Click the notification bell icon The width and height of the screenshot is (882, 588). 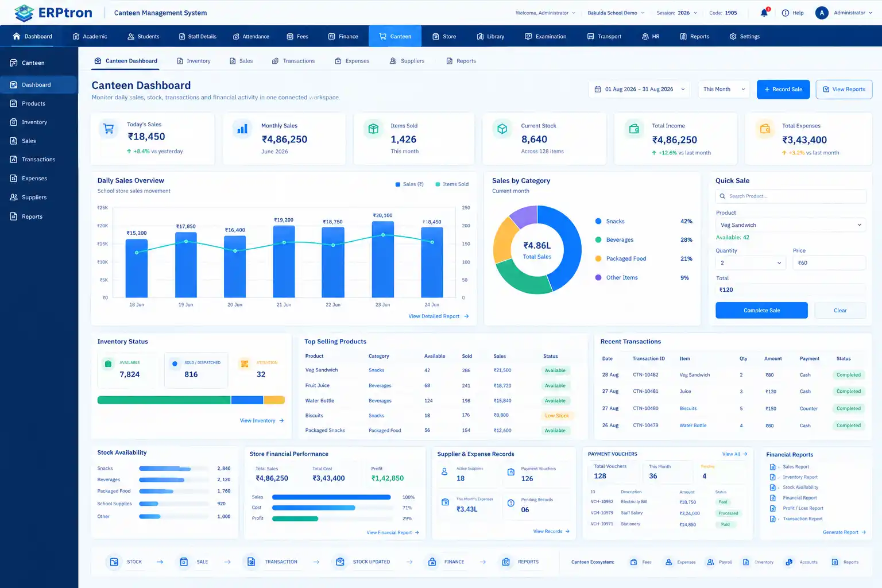pyautogui.click(x=764, y=13)
